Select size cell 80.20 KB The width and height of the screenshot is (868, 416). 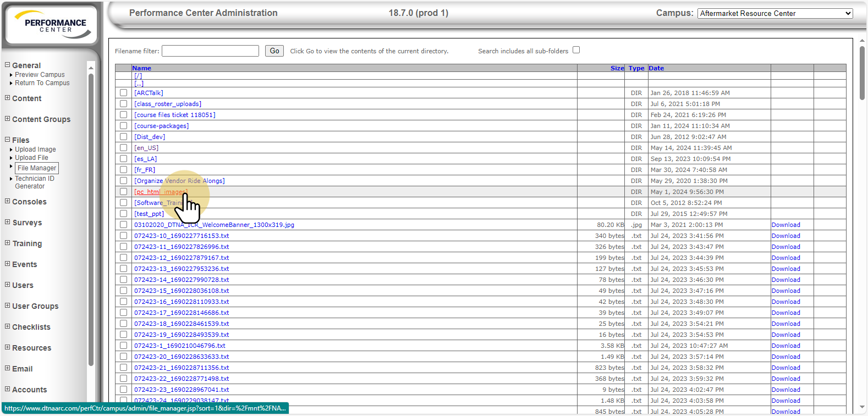(611, 225)
